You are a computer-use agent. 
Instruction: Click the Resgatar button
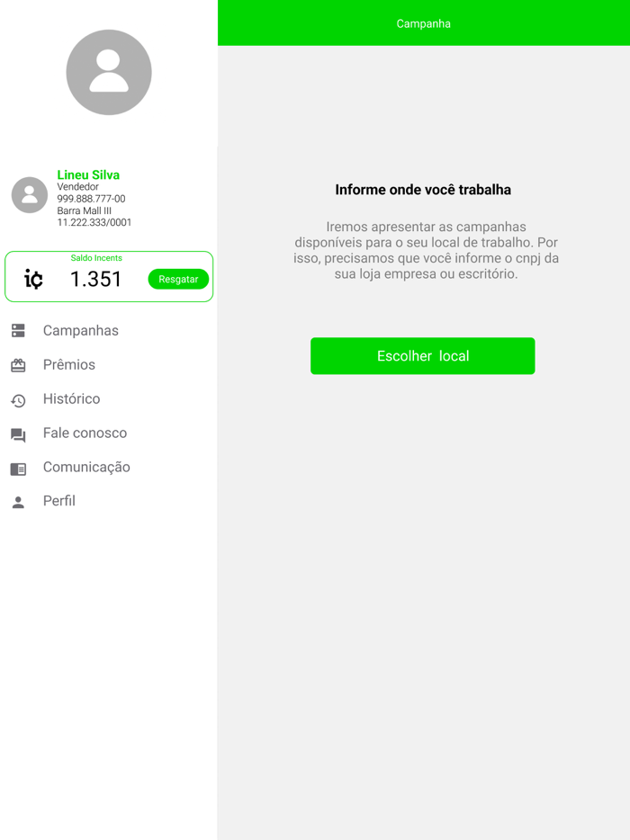(x=178, y=279)
